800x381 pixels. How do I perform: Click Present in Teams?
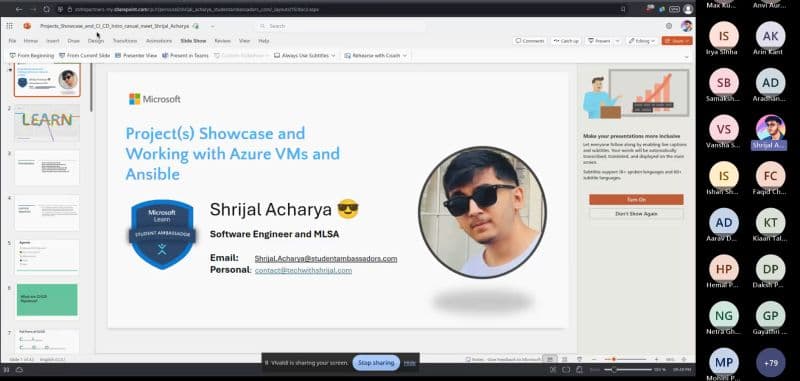tap(185, 55)
